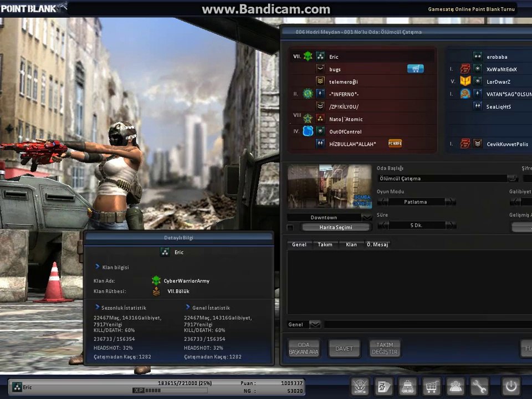Image resolution: width=532 pixels, height=399 pixels.
Task: Click the Oda Başlığı title input field
Action: pos(442,178)
